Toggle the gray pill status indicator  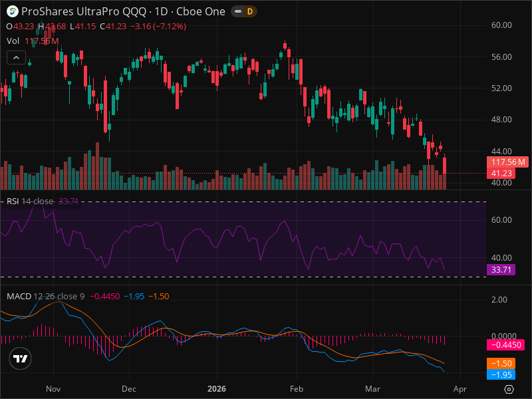click(x=238, y=11)
